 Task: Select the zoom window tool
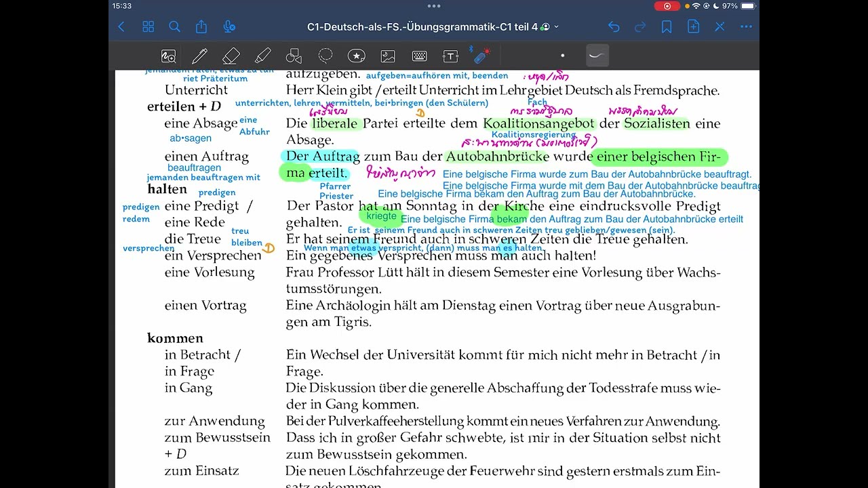click(x=168, y=56)
